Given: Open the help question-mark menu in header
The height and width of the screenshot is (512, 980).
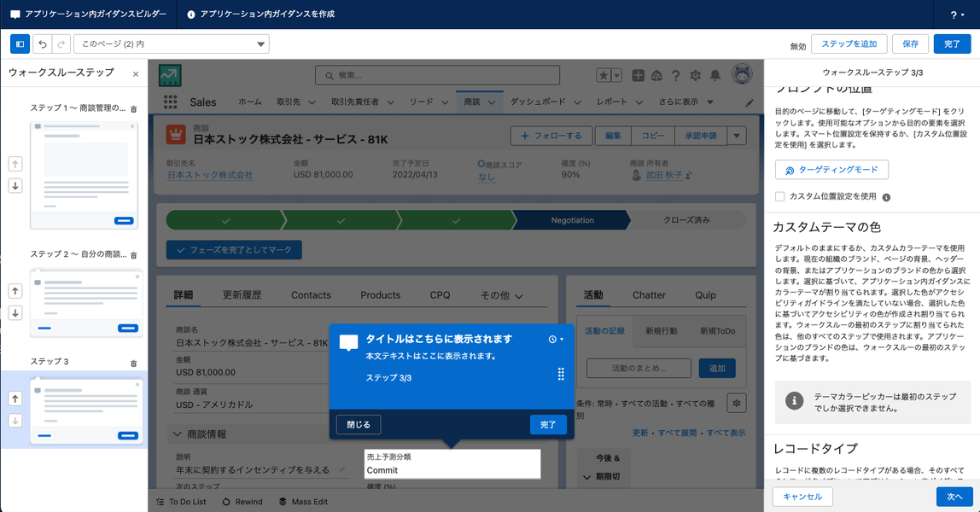Looking at the screenshot, I should point(957,15).
